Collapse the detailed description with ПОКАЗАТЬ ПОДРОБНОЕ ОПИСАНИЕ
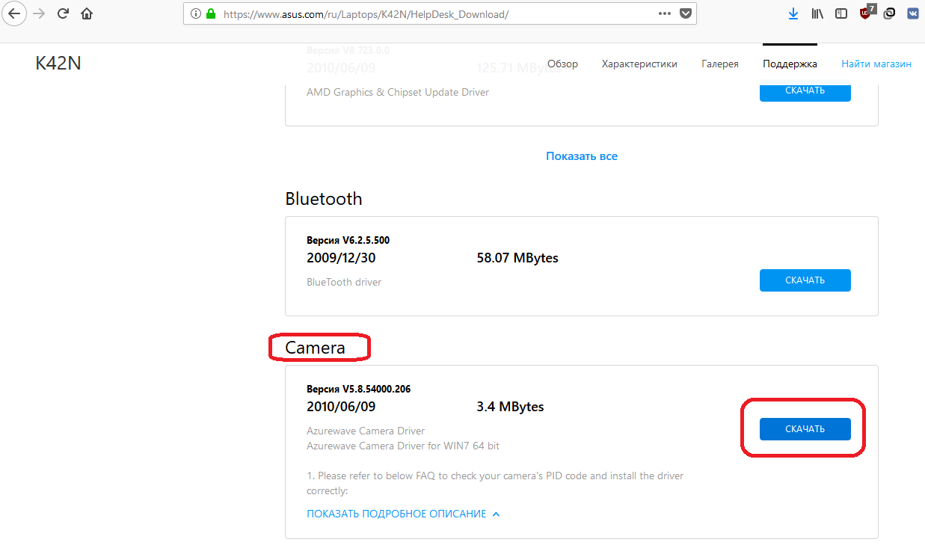Image resolution: width=925 pixels, height=560 pixels. pos(403,514)
